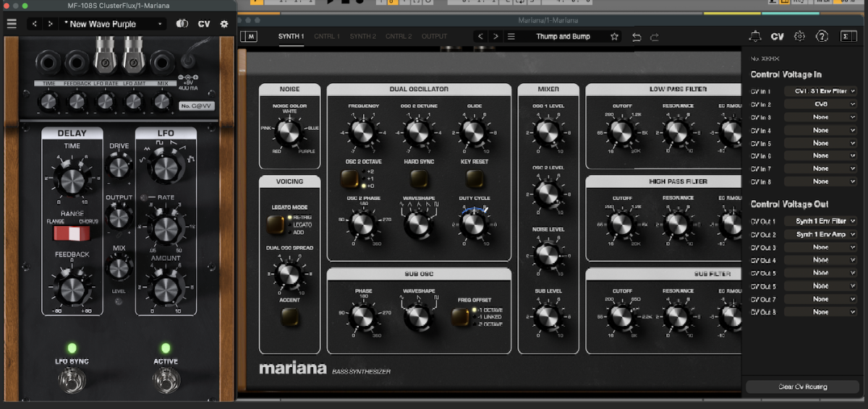The width and height of the screenshot is (868, 409).
Task: Open Mariana settings gear
Action: click(x=799, y=36)
